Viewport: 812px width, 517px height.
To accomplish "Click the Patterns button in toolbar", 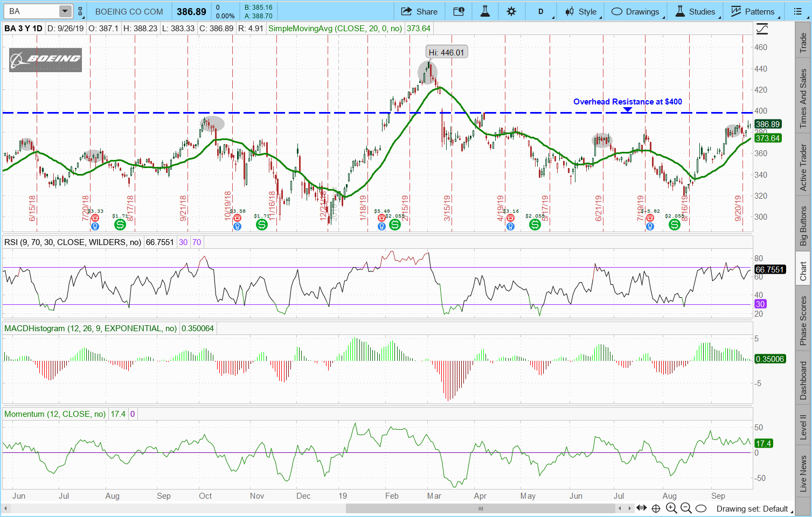I will coord(753,11).
